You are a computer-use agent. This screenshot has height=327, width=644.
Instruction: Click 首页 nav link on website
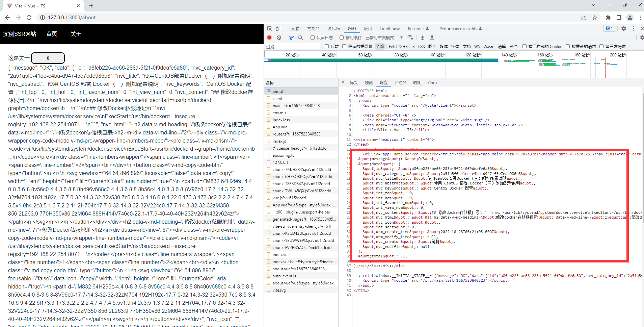(x=52, y=34)
